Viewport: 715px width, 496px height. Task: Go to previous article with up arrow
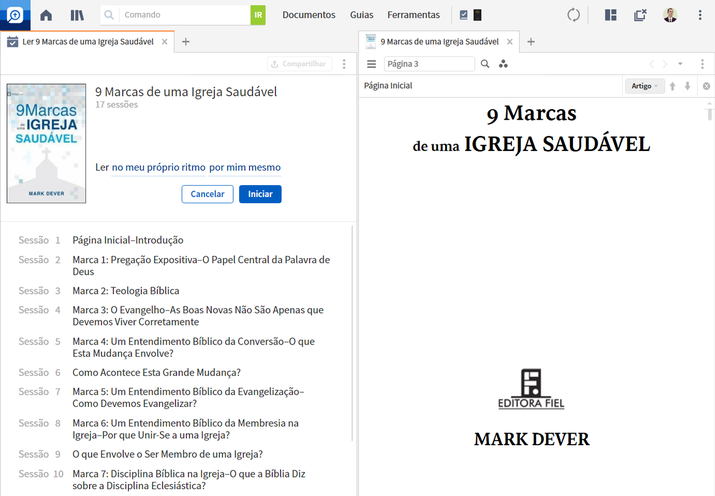(673, 86)
